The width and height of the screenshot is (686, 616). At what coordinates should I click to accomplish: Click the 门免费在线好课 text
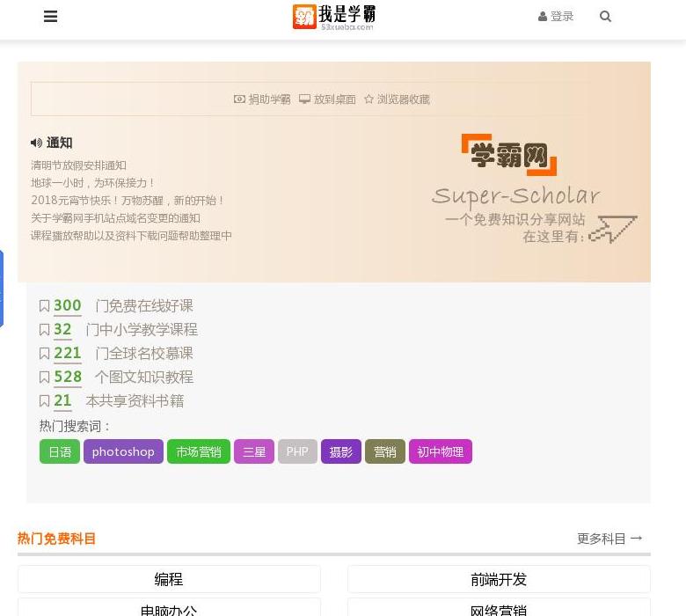pyautogui.click(x=144, y=305)
